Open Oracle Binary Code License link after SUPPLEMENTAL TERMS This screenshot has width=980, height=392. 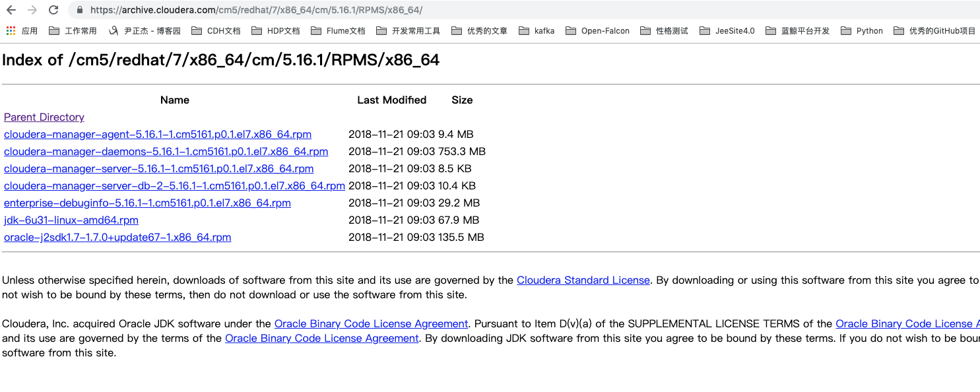[907, 323]
